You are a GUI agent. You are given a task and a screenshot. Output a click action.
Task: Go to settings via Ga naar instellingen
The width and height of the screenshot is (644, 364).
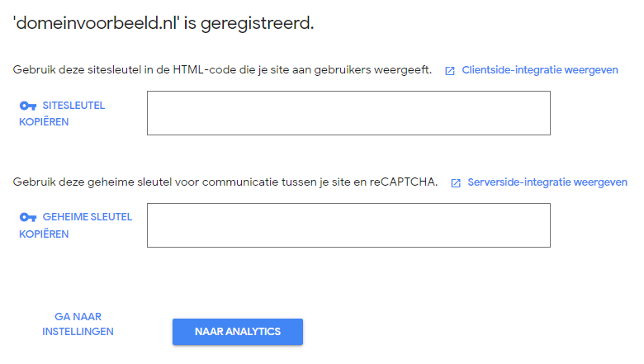[78, 324]
